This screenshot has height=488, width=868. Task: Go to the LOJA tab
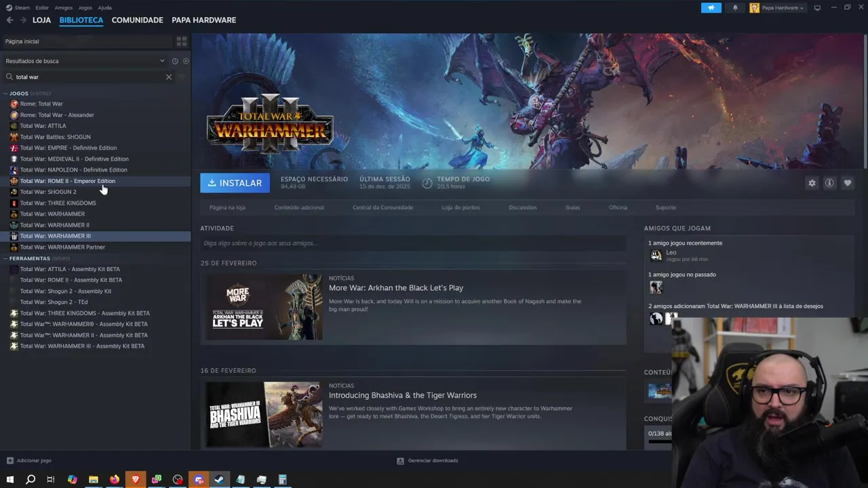coord(41,20)
